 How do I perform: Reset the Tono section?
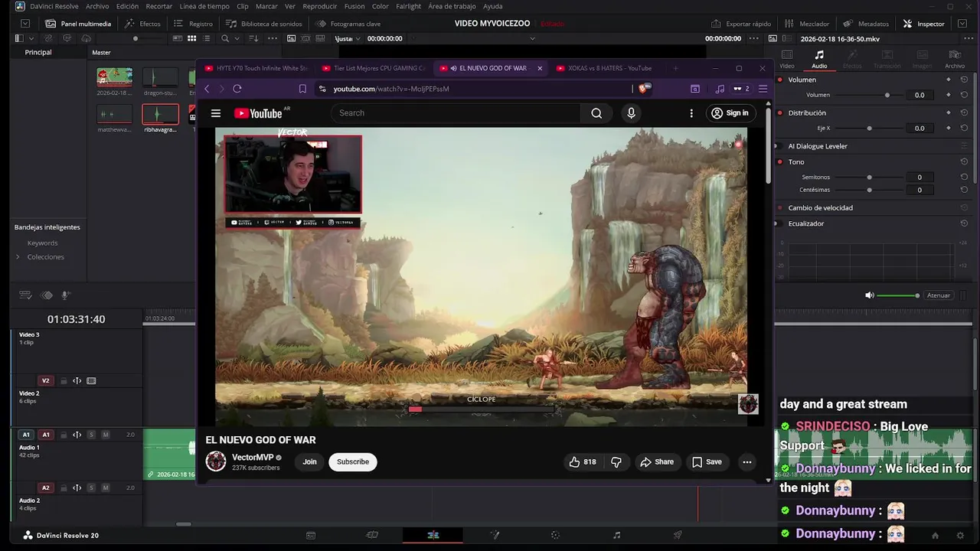pyautogui.click(x=964, y=161)
